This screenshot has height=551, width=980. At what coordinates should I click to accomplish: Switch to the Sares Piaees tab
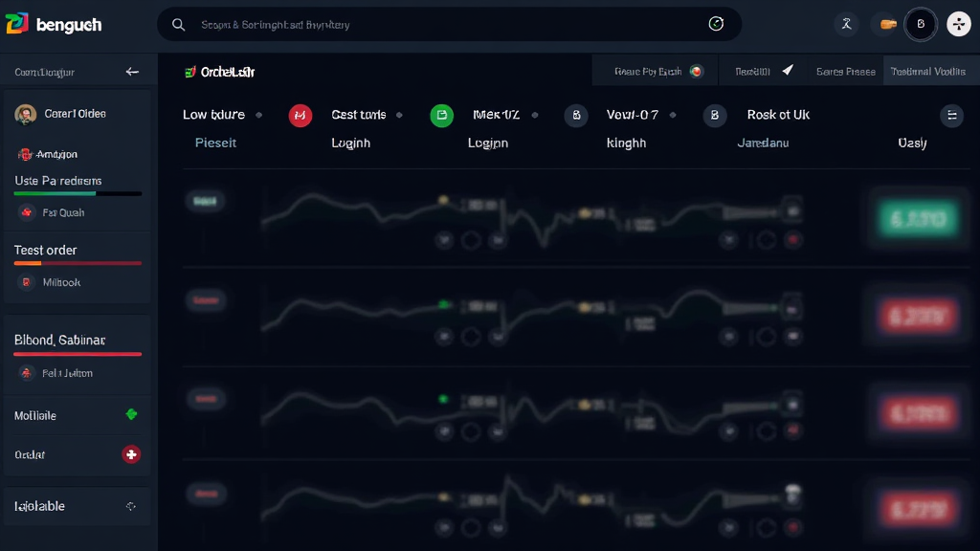click(x=845, y=72)
